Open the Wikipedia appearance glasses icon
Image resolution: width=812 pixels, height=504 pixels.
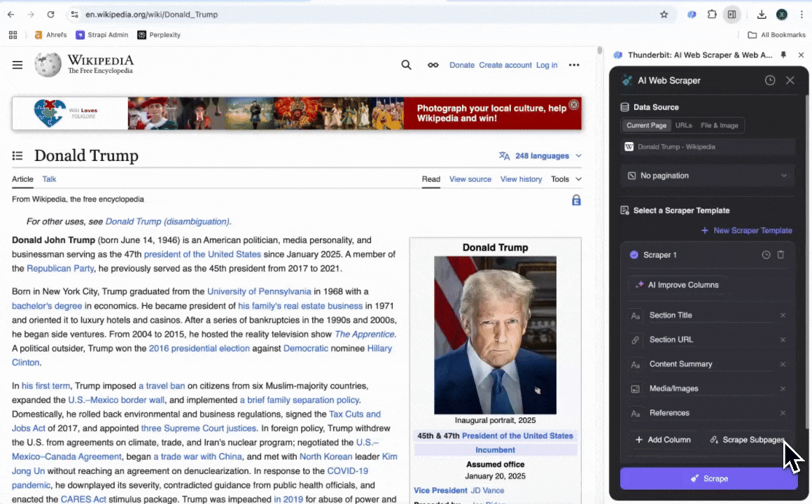(433, 65)
